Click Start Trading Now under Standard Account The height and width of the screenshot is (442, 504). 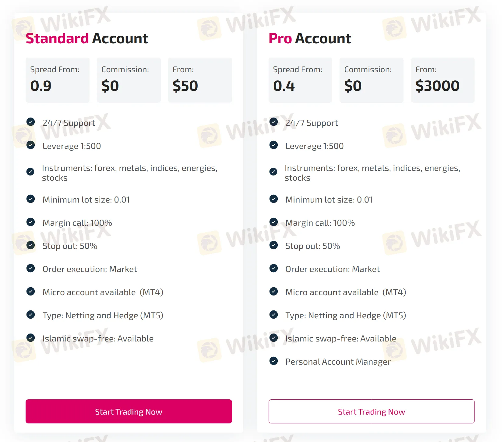point(129,412)
